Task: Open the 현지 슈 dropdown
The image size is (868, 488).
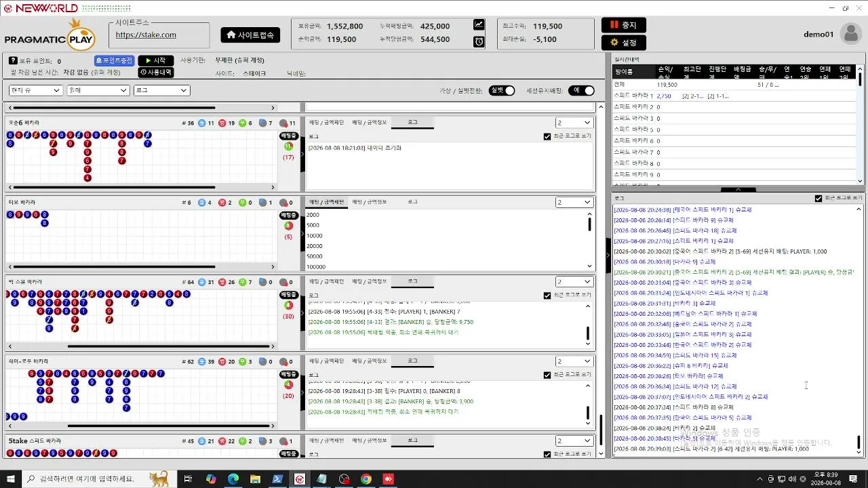Action: point(36,90)
